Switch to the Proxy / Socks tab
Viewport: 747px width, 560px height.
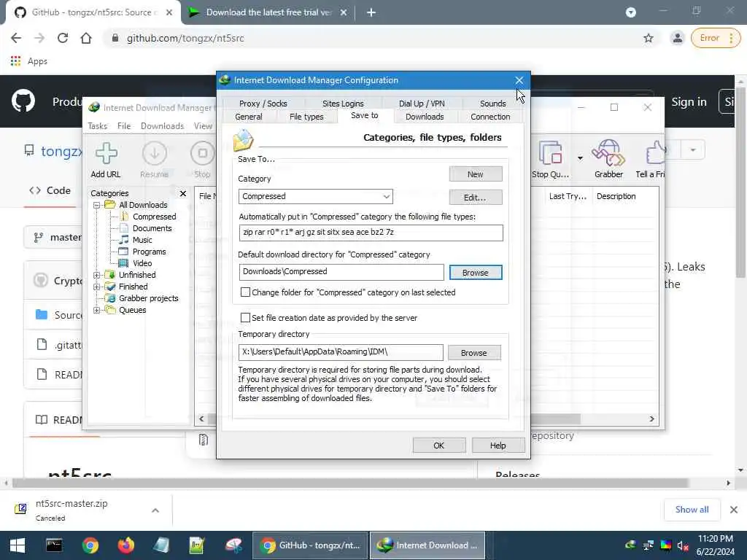(x=263, y=104)
